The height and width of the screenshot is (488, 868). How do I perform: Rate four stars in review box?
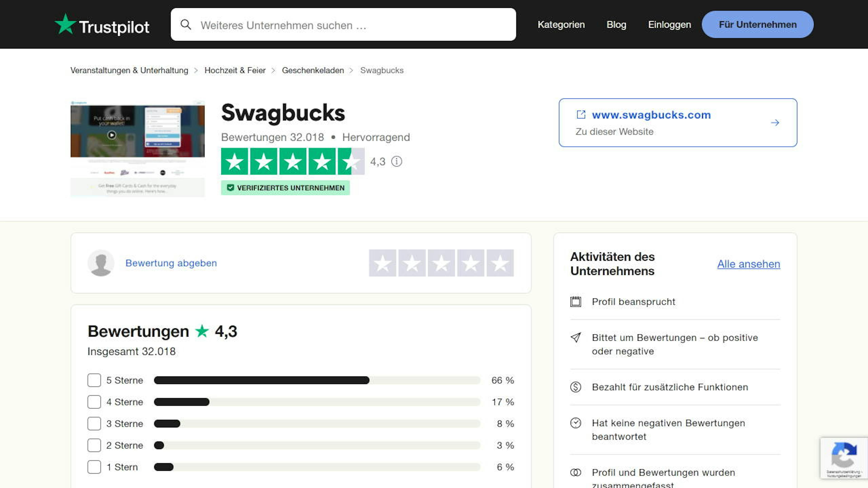[x=471, y=263]
